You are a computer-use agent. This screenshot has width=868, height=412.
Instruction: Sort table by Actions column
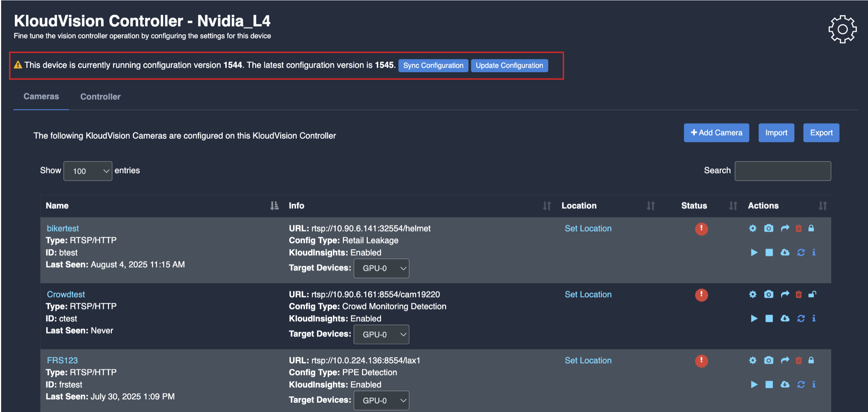[x=823, y=206]
